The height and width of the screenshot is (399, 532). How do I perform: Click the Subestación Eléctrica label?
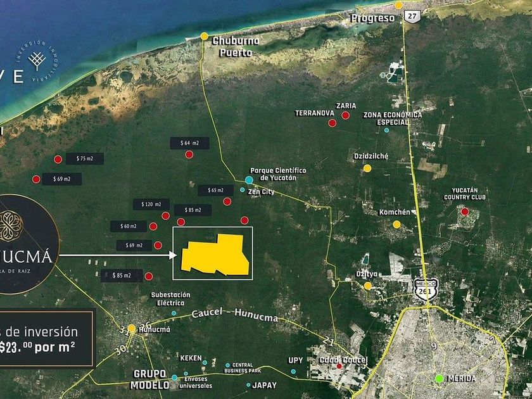(170, 299)
